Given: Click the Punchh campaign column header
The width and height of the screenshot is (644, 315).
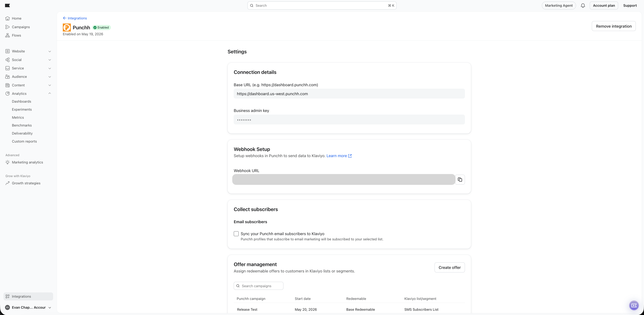Looking at the screenshot, I should click(x=251, y=298).
